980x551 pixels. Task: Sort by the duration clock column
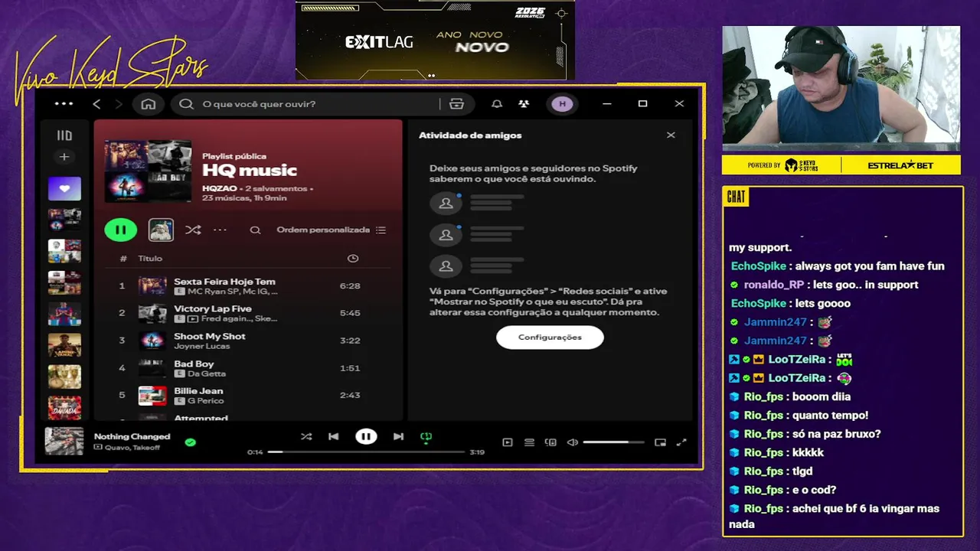point(353,259)
